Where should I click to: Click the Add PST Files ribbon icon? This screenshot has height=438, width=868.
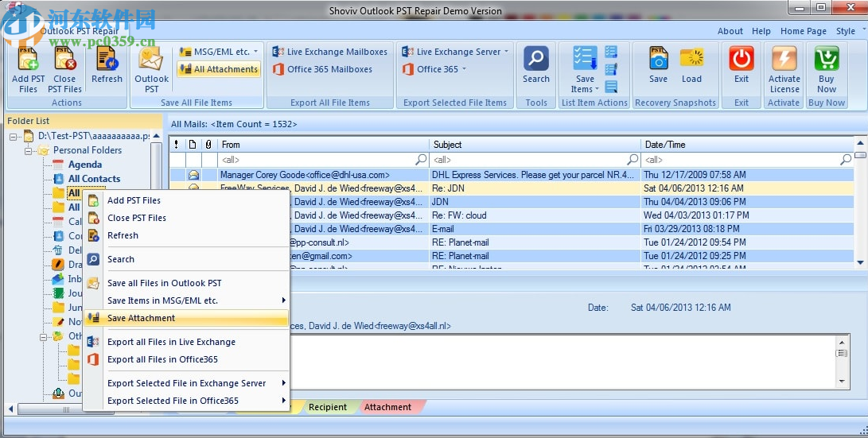pyautogui.click(x=28, y=60)
